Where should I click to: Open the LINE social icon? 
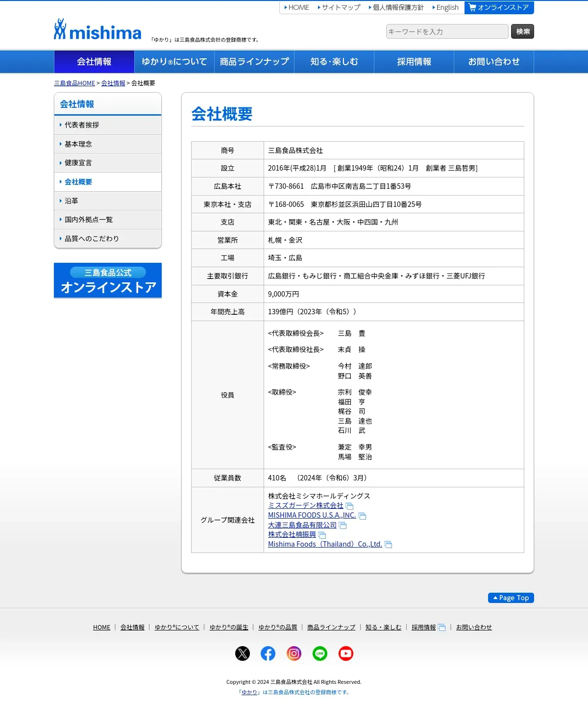pos(320,653)
